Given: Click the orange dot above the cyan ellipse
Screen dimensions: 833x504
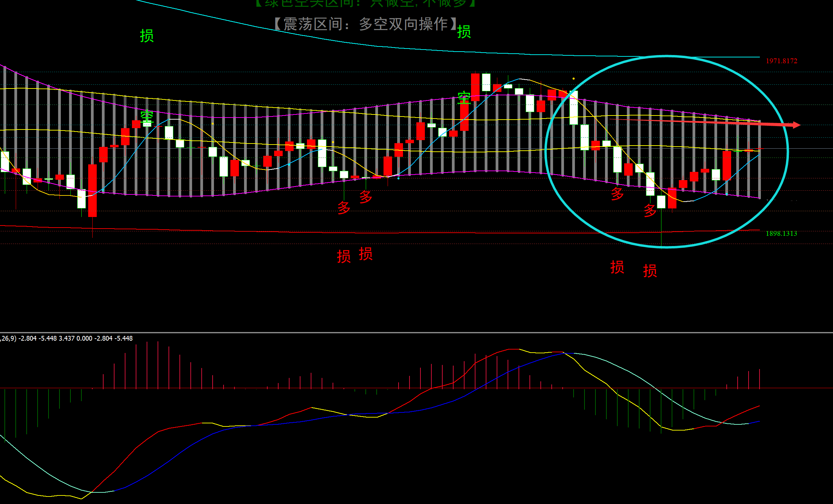Looking at the screenshot, I should click(x=574, y=79).
